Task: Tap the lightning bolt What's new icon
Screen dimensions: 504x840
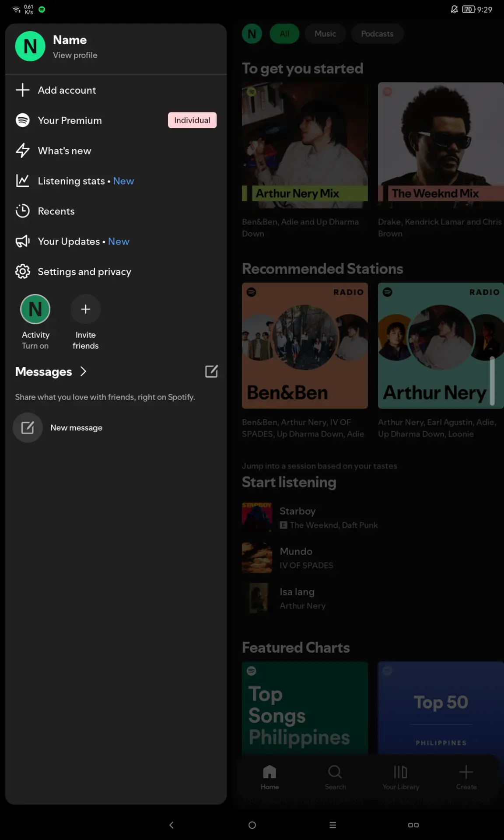Action: 22,150
